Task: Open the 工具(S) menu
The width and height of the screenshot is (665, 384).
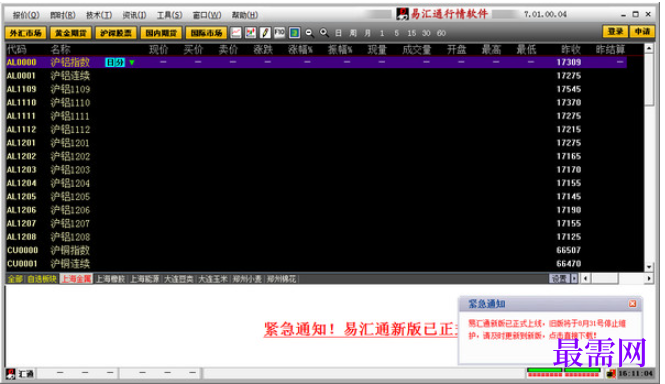Action: [170, 15]
